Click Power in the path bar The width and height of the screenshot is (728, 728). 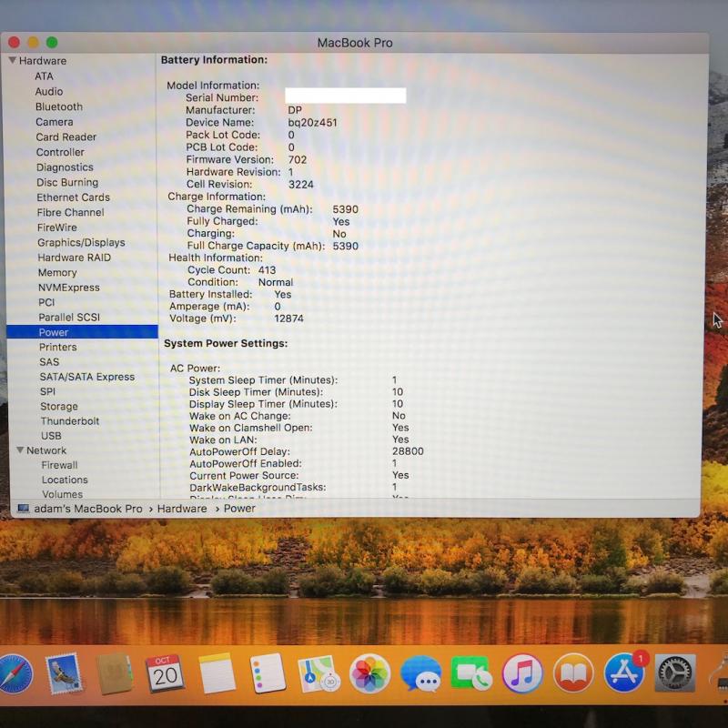tap(239, 509)
